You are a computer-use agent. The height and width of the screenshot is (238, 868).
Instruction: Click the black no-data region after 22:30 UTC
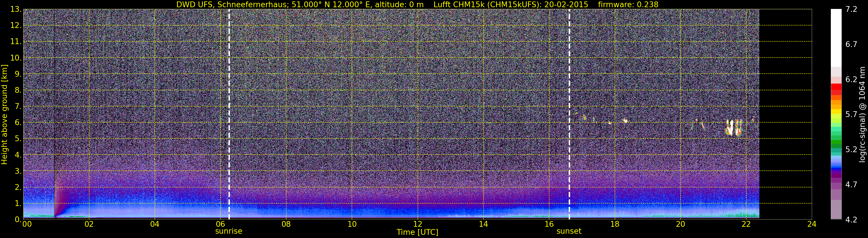785,114
